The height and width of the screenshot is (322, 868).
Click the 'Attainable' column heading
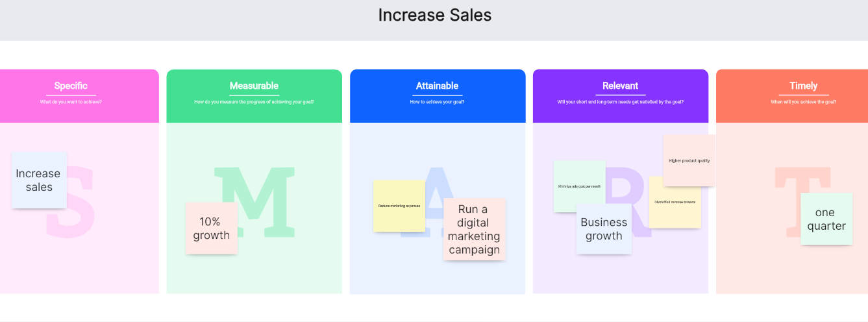pos(437,86)
